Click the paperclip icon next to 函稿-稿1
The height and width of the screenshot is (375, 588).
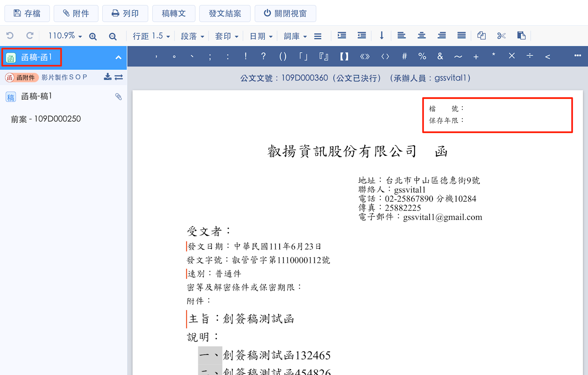tap(118, 97)
